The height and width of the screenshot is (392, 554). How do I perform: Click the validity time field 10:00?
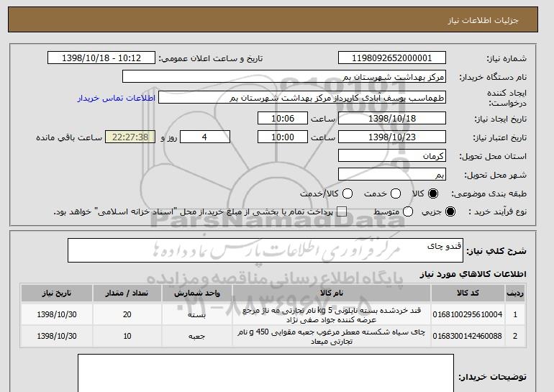point(283,137)
